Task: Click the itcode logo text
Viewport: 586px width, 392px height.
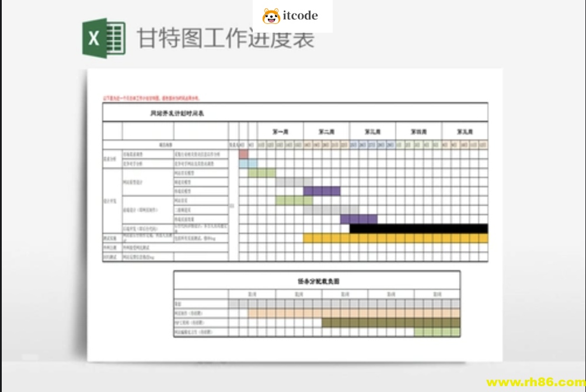Action: point(300,16)
